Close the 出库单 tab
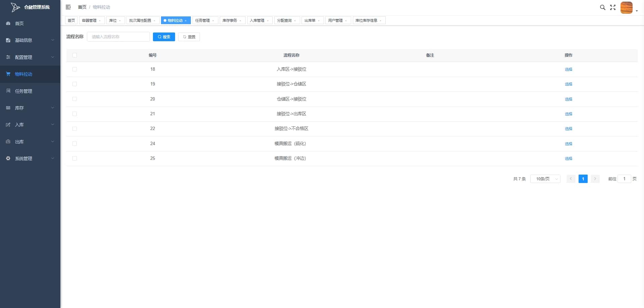This screenshot has height=308, width=644. 319,21
